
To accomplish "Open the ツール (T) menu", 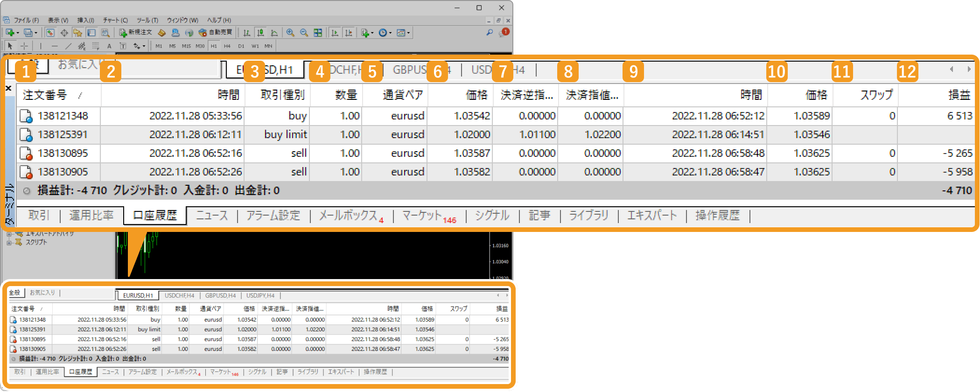I will pos(147,20).
